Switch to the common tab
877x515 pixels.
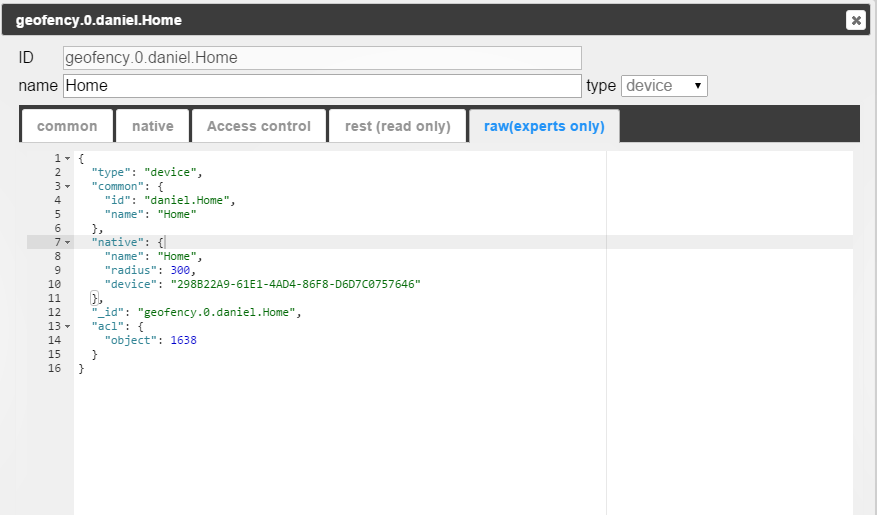click(x=67, y=126)
